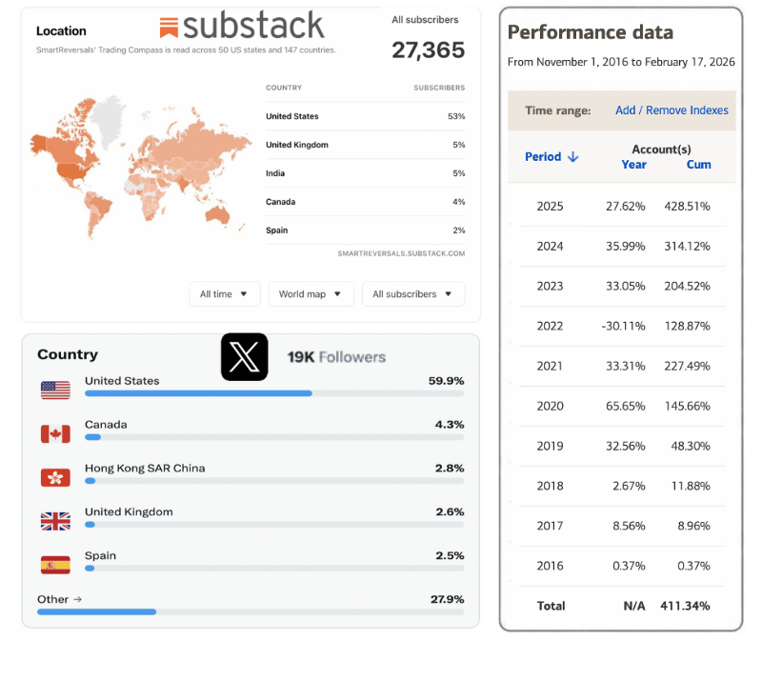Click the Other countries link
Screen dimensions: 762x700
pos(59,599)
